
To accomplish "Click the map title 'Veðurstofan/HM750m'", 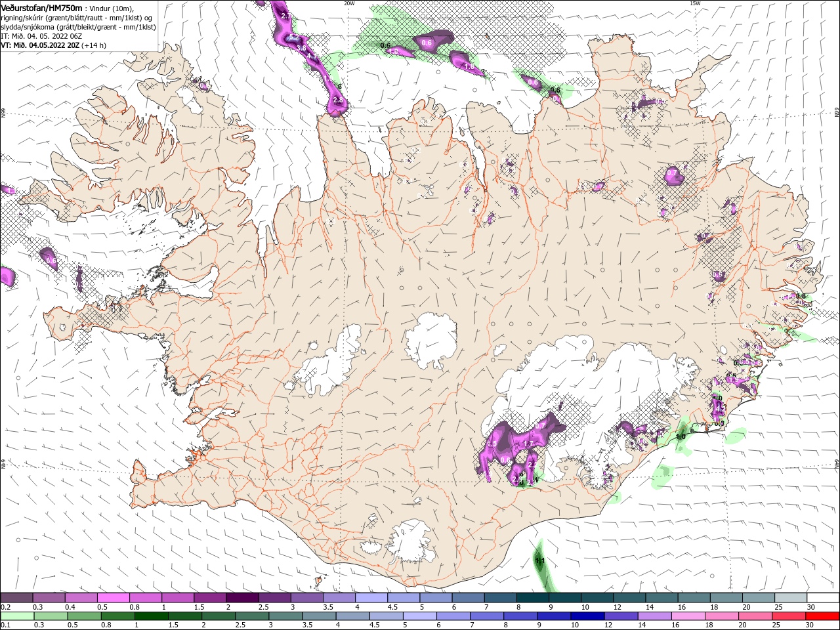I will (41, 8).
